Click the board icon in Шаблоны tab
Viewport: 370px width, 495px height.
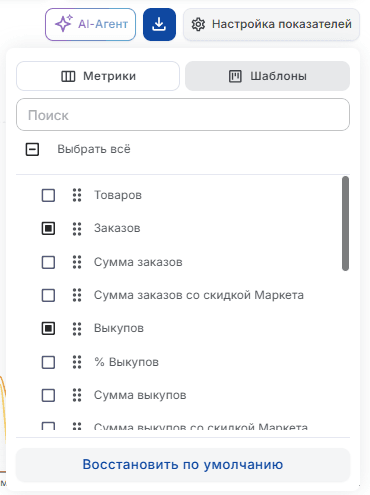coord(235,76)
